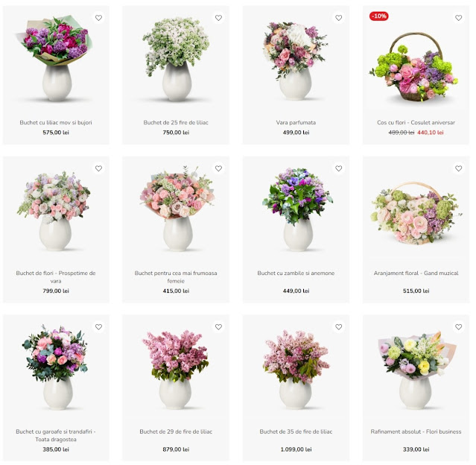Click the -10% discount badge
The width and height of the screenshot is (476, 465).
[379, 16]
